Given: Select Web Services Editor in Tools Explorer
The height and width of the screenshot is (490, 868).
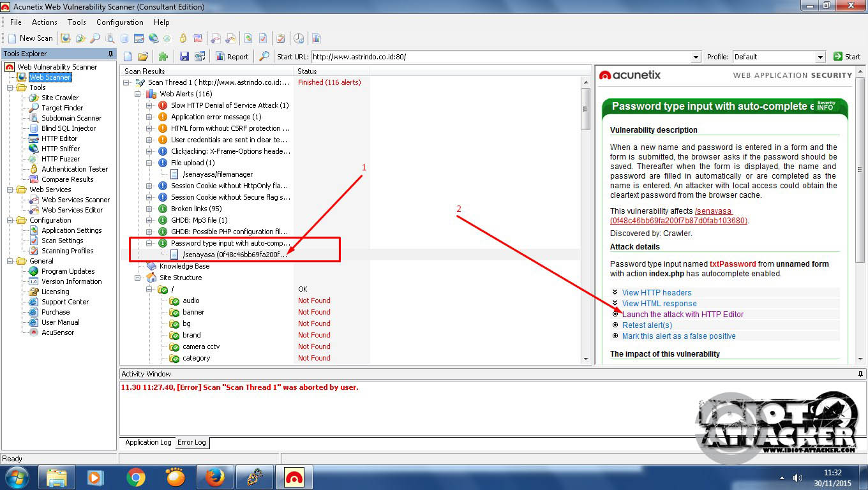Looking at the screenshot, I should tap(72, 210).
